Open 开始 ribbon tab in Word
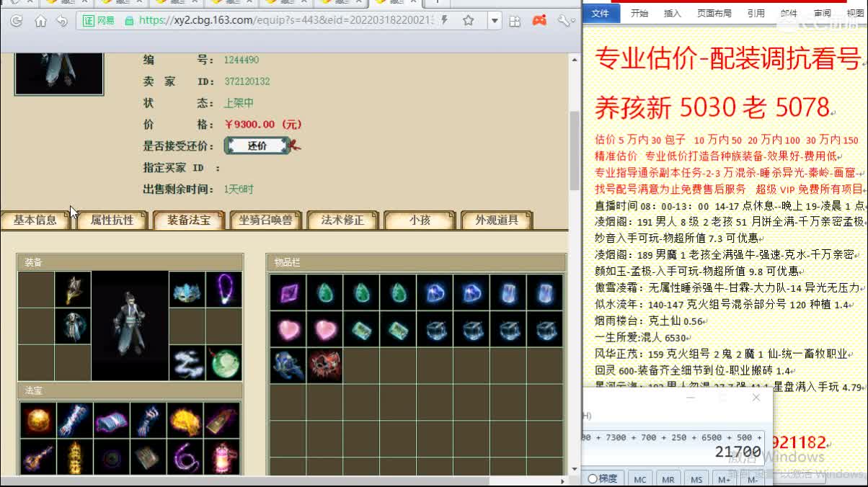The height and width of the screenshot is (487, 868). (x=639, y=13)
